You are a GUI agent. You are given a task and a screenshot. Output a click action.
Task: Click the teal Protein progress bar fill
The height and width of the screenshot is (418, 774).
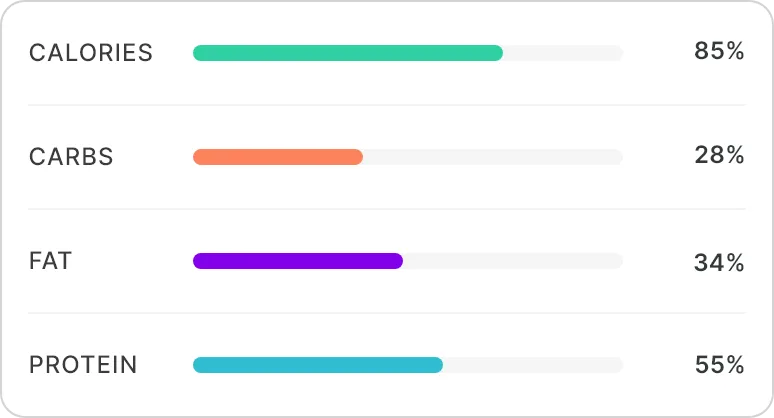[x=317, y=365]
